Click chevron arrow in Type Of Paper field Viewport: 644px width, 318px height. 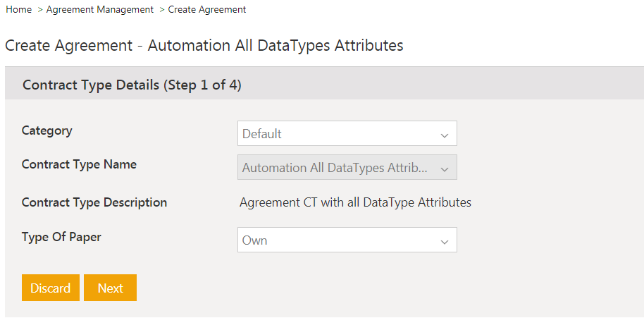[x=444, y=241]
